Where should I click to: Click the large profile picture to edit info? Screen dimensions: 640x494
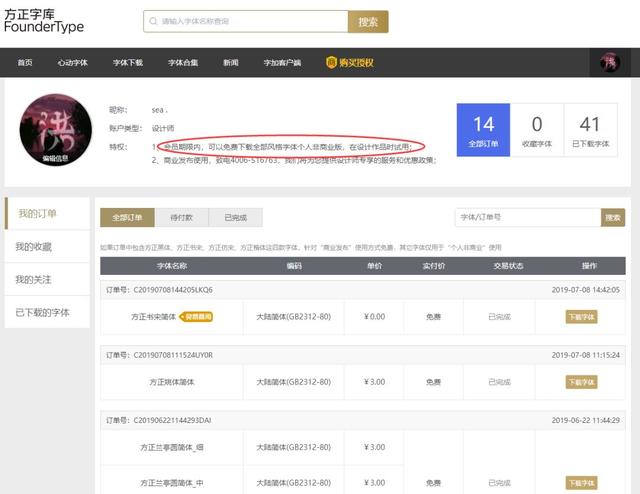56,129
